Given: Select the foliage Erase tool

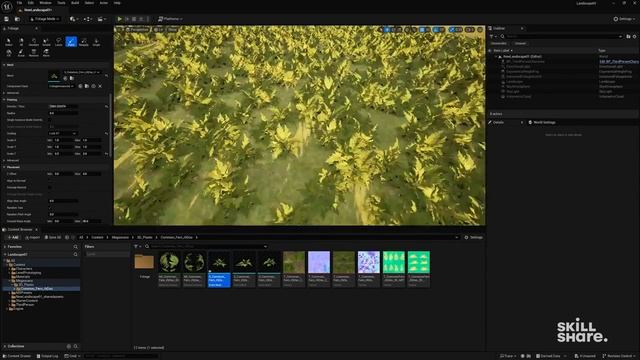Looking at the screenshot, I should [21, 53].
